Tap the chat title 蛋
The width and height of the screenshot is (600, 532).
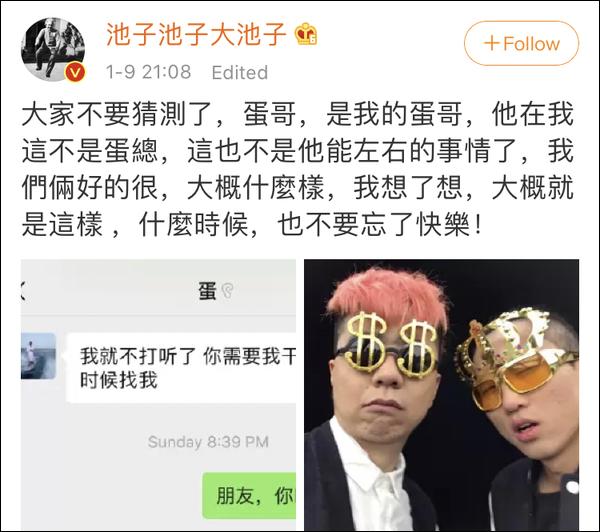[x=207, y=291]
